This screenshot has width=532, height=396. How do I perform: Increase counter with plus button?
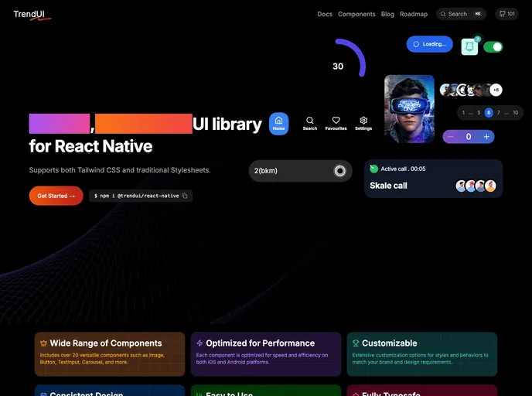pos(486,137)
